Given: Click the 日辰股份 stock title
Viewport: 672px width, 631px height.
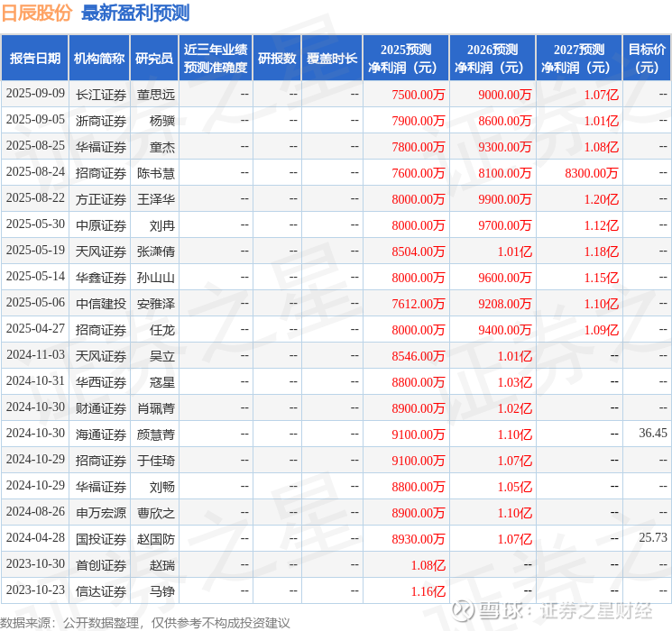Looking at the screenshot, I should click(x=37, y=14).
